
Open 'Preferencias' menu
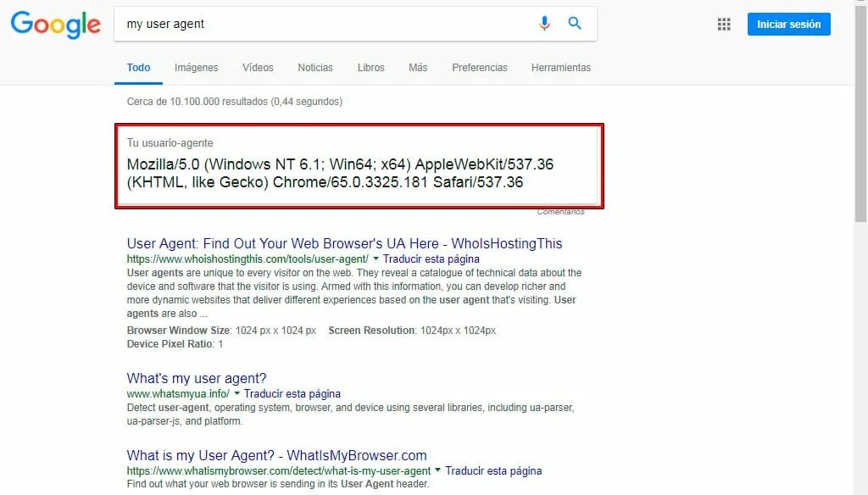(x=480, y=68)
